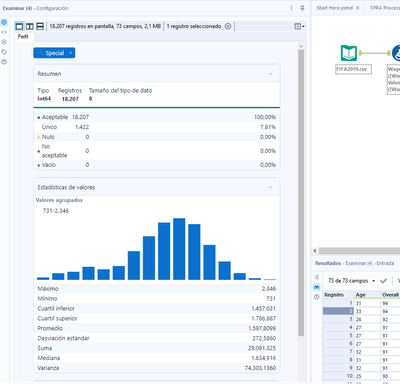The image size is (400, 384).
Task: Click the Desviación estándar row
Action: [157, 338]
